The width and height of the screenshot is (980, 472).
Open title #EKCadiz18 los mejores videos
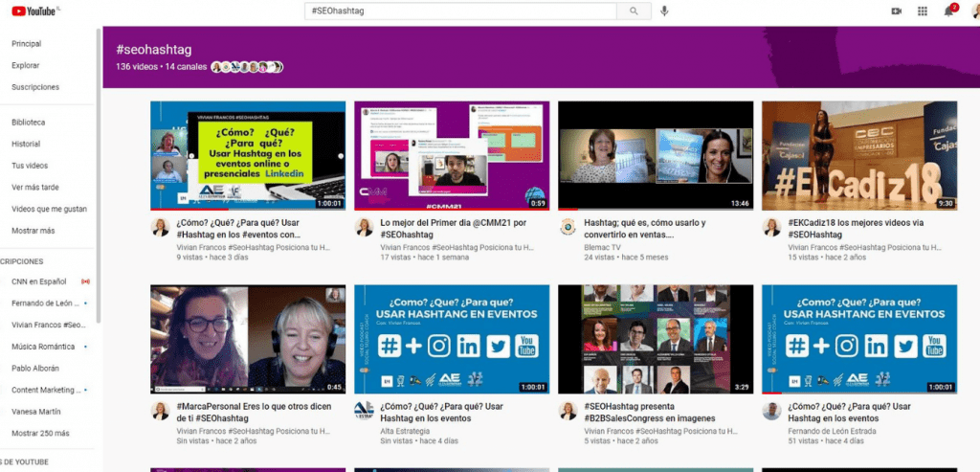point(856,229)
